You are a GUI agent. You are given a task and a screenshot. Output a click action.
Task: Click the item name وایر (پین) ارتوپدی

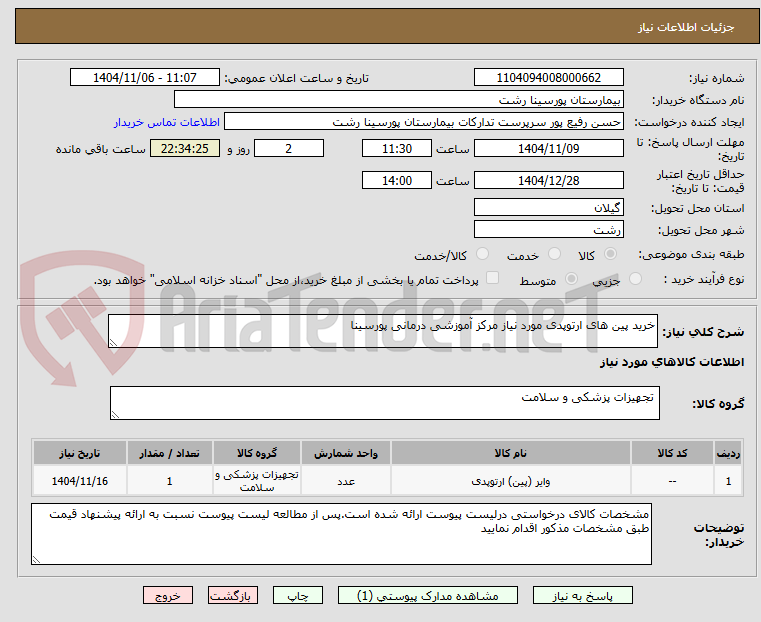pyautogui.click(x=511, y=481)
